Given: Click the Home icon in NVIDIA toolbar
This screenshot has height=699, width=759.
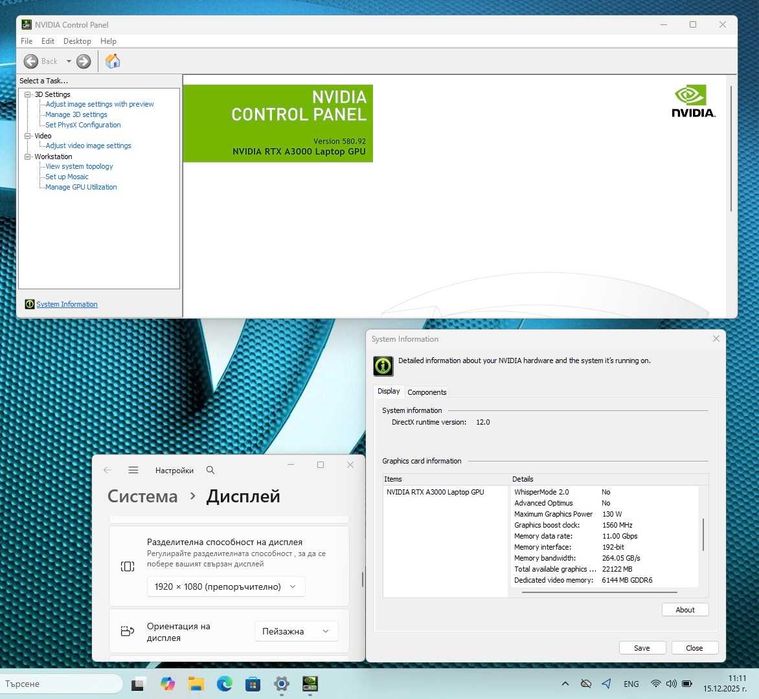Looking at the screenshot, I should pyautogui.click(x=112, y=61).
